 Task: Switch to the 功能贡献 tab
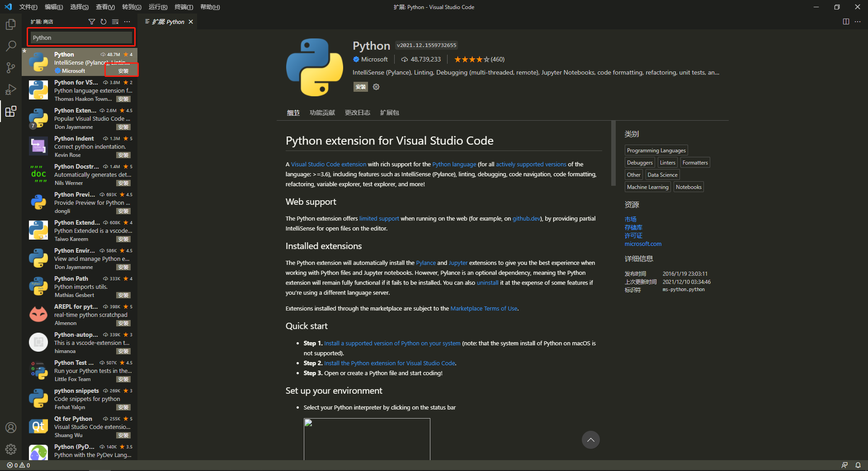pyautogui.click(x=322, y=113)
